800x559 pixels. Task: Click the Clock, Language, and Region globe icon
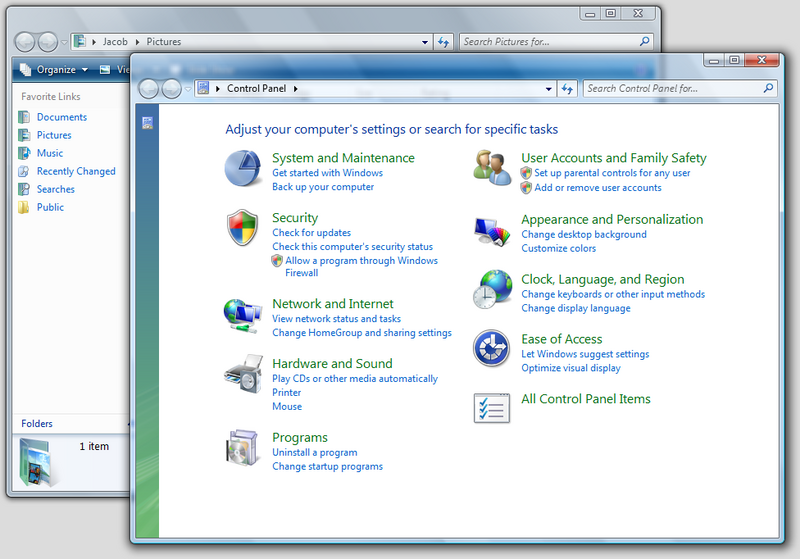pos(492,289)
